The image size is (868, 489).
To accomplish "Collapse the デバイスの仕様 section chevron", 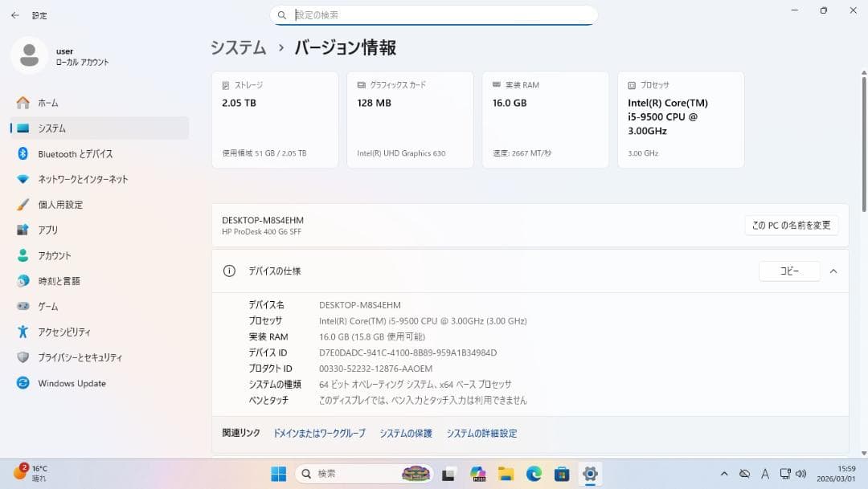I will [833, 271].
